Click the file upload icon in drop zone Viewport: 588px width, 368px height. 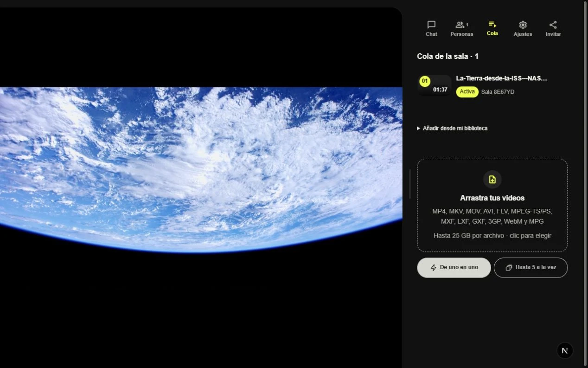click(x=492, y=180)
